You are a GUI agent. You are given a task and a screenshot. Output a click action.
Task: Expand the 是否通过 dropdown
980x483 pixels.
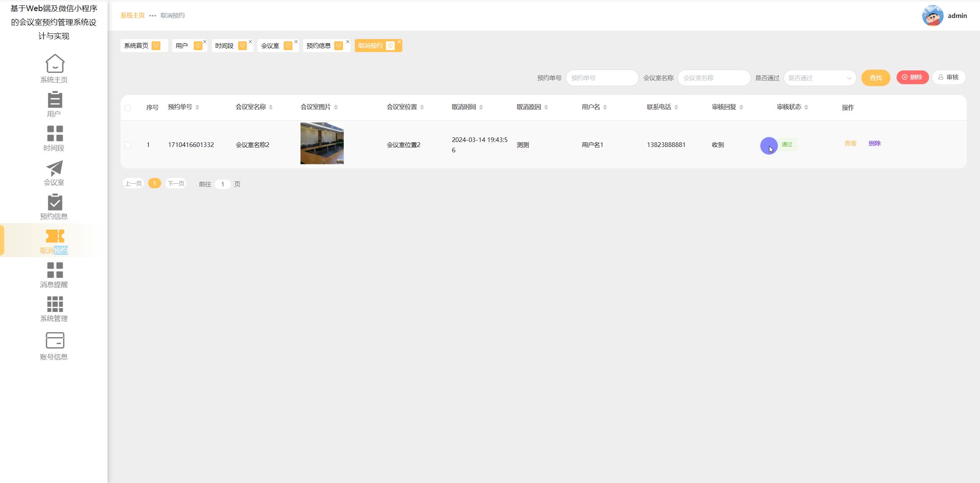coord(820,78)
